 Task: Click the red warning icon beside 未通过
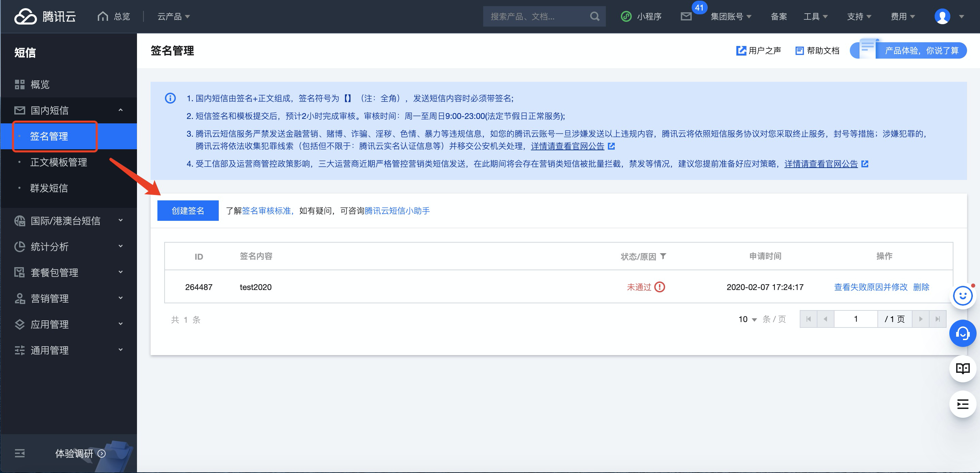(x=659, y=287)
